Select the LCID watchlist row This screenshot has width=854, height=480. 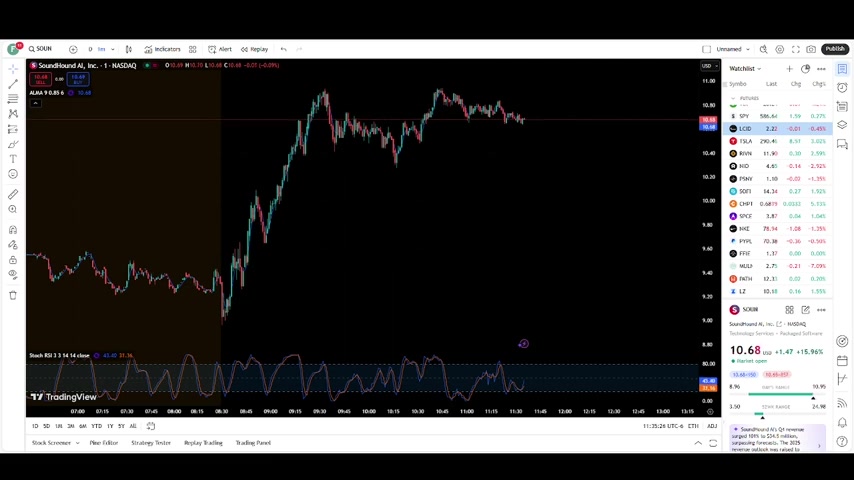click(x=778, y=129)
